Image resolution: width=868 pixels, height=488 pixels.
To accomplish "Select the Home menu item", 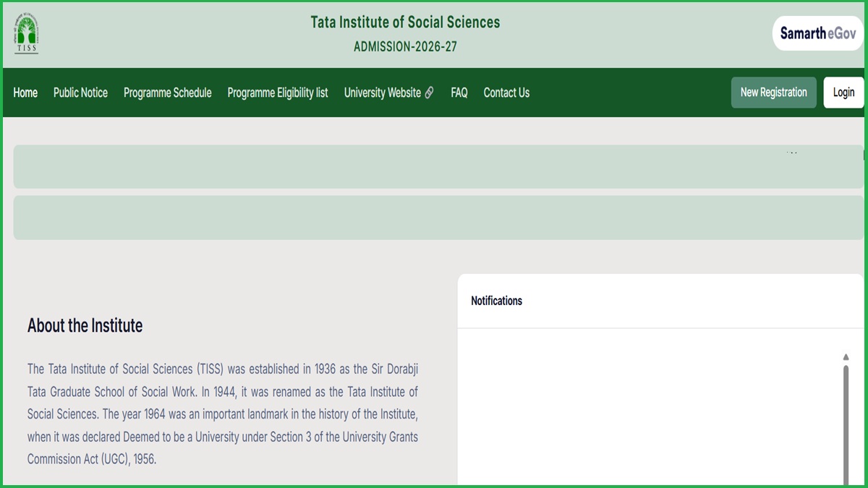I will (25, 93).
